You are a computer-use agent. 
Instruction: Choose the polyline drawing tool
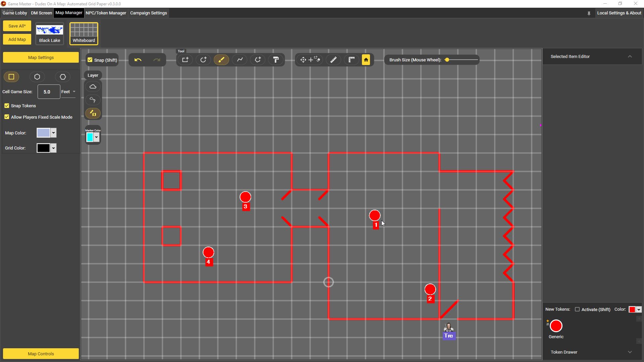pos(240,60)
